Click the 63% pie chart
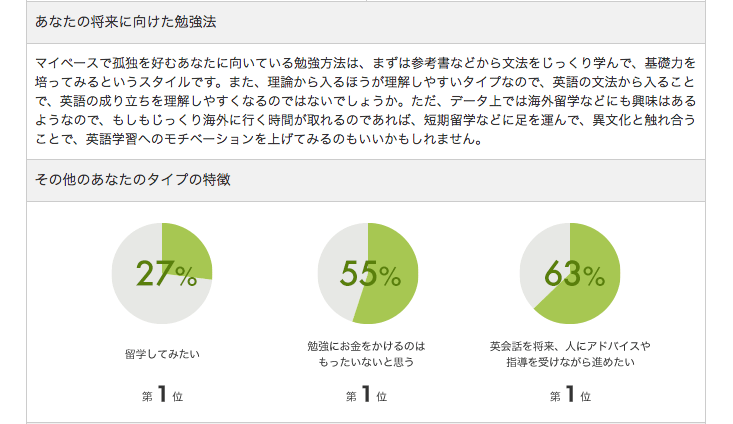 [570, 273]
